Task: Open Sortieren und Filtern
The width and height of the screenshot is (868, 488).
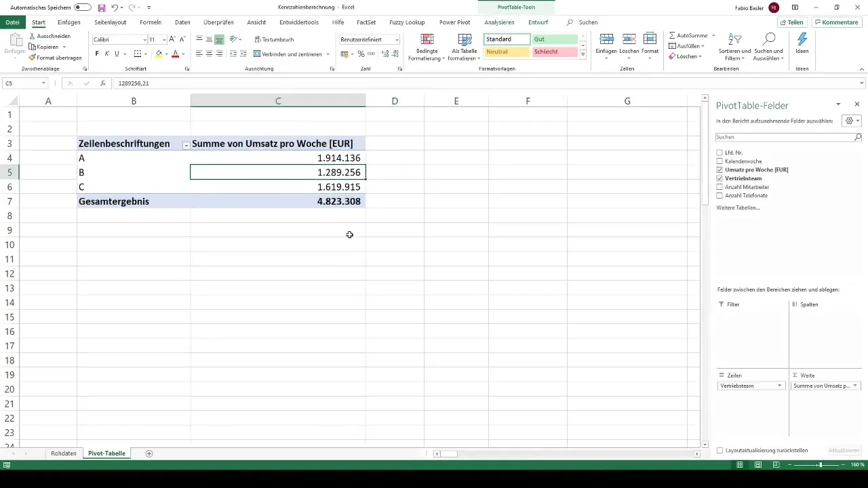Action: coord(736,46)
